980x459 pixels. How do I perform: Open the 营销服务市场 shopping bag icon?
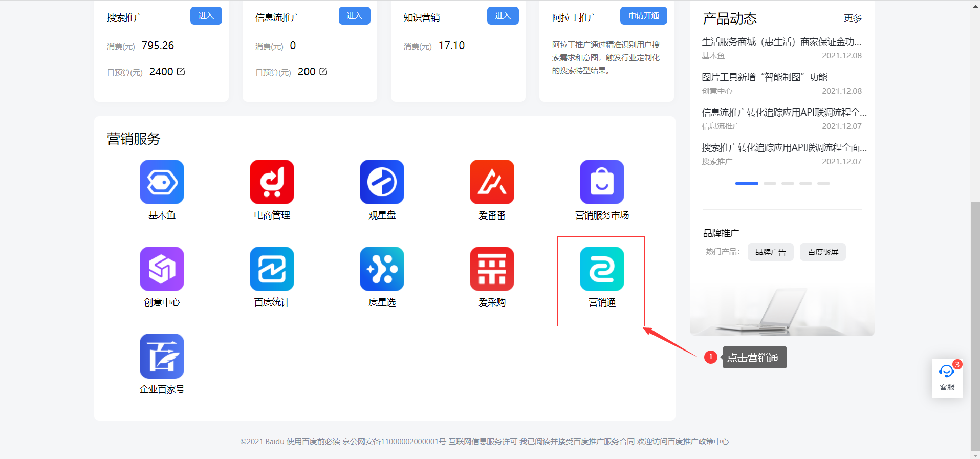(602, 182)
